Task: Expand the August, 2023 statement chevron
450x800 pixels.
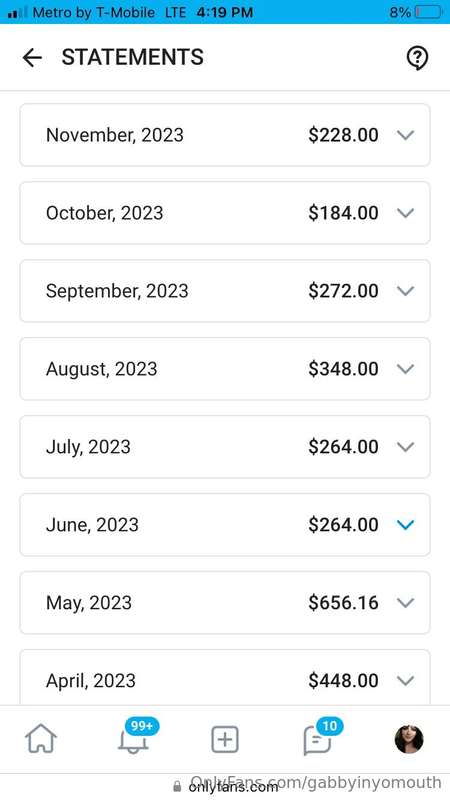Action: (x=406, y=369)
